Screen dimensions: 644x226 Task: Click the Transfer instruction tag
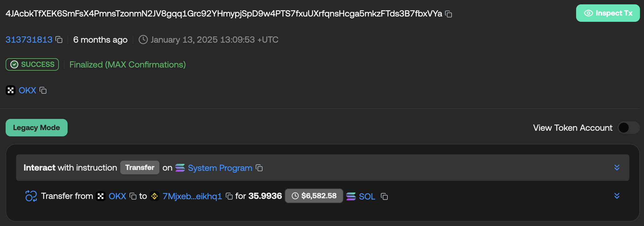click(140, 167)
